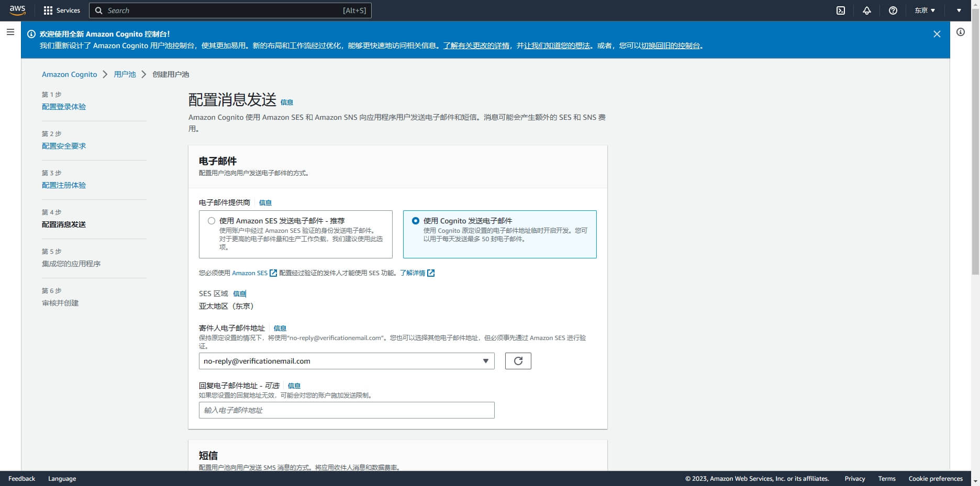This screenshot has width=980, height=486.
Task: Toggle the hamburger side navigation menu
Action: pyautogui.click(x=10, y=32)
